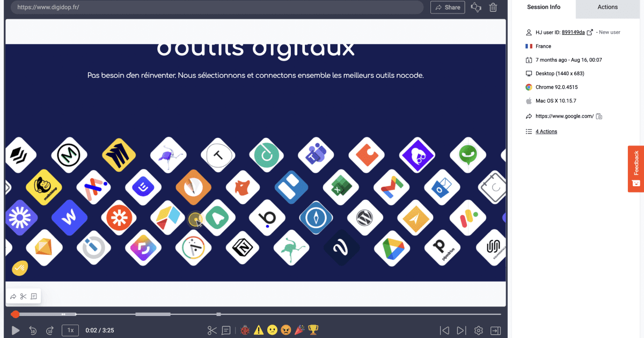Image resolution: width=644 pixels, height=338 pixels.
Task: Delete recording with the trash icon
Action: (493, 8)
